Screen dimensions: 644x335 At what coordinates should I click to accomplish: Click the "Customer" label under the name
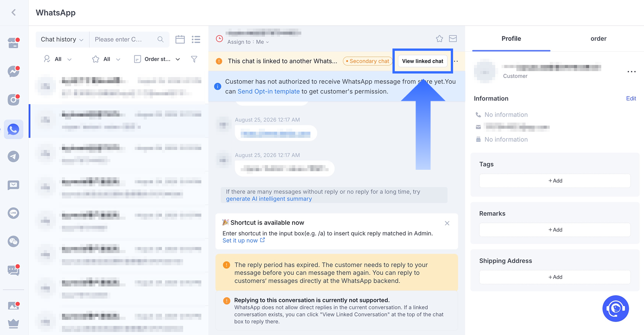click(x=515, y=76)
